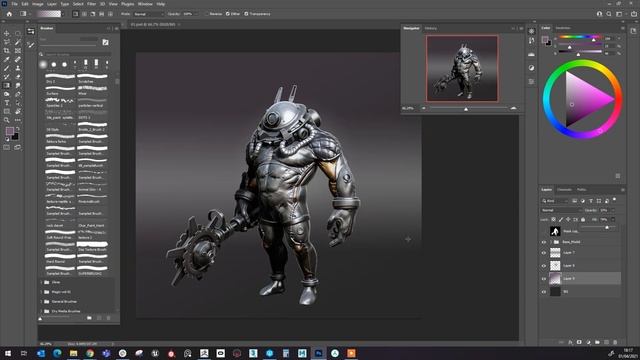Image resolution: width=640 pixels, height=360 pixels.
Task: Open brush settings icon in Brushes panel
Action: pos(105,42)
